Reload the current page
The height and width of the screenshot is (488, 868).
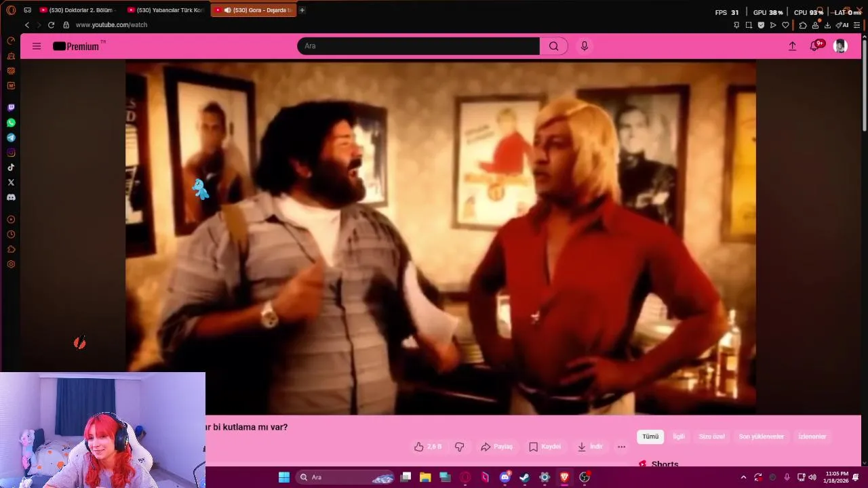(x=51, y=25)
